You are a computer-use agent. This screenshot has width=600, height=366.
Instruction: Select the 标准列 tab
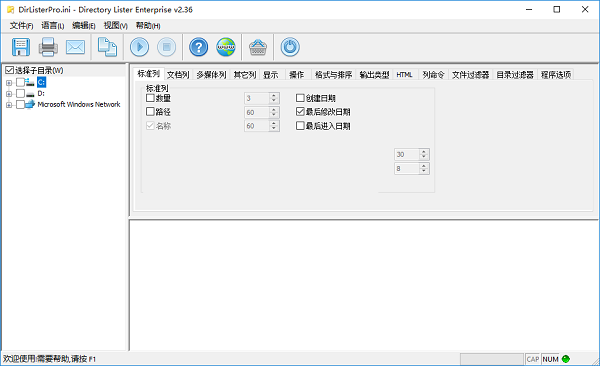pyautogui.click(x=148, y=74)
